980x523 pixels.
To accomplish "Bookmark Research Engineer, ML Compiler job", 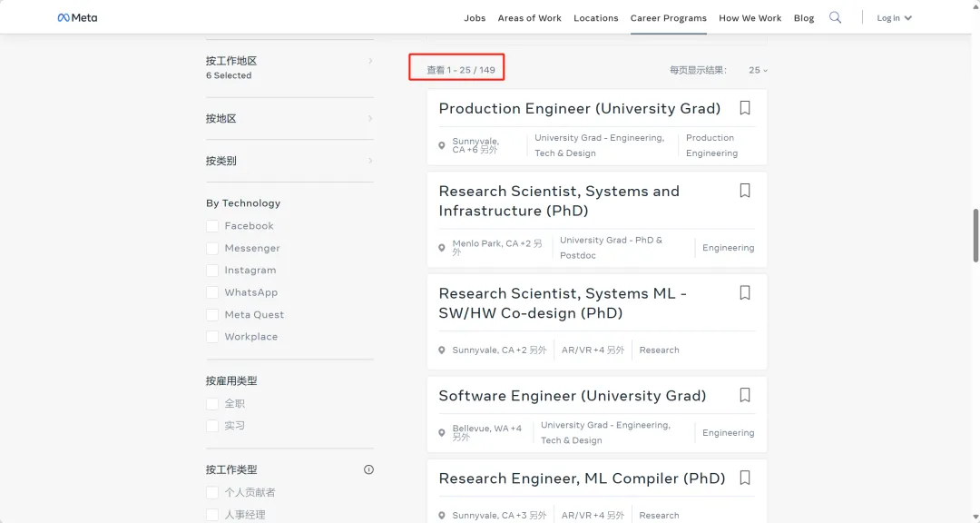I will coord(744,478).
